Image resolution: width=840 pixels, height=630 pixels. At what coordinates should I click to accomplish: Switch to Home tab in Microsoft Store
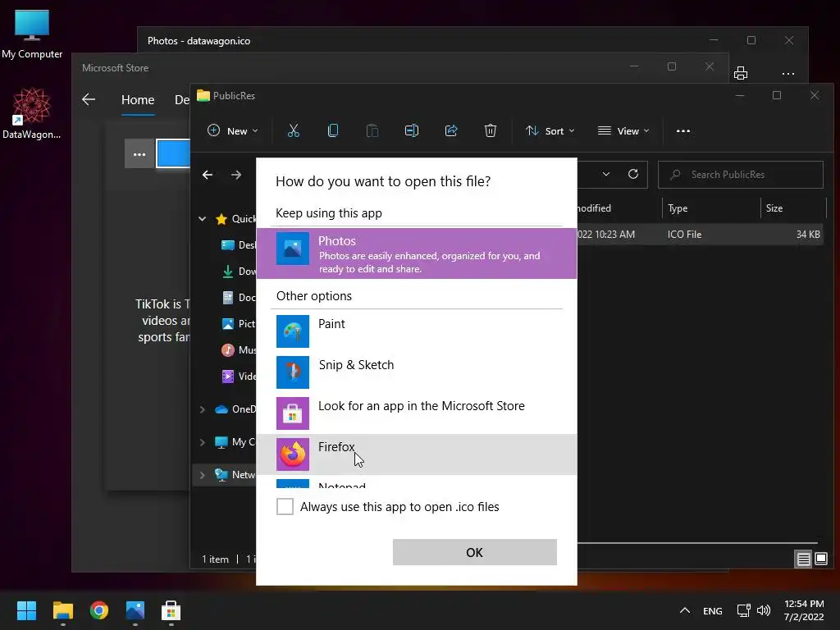138,100
